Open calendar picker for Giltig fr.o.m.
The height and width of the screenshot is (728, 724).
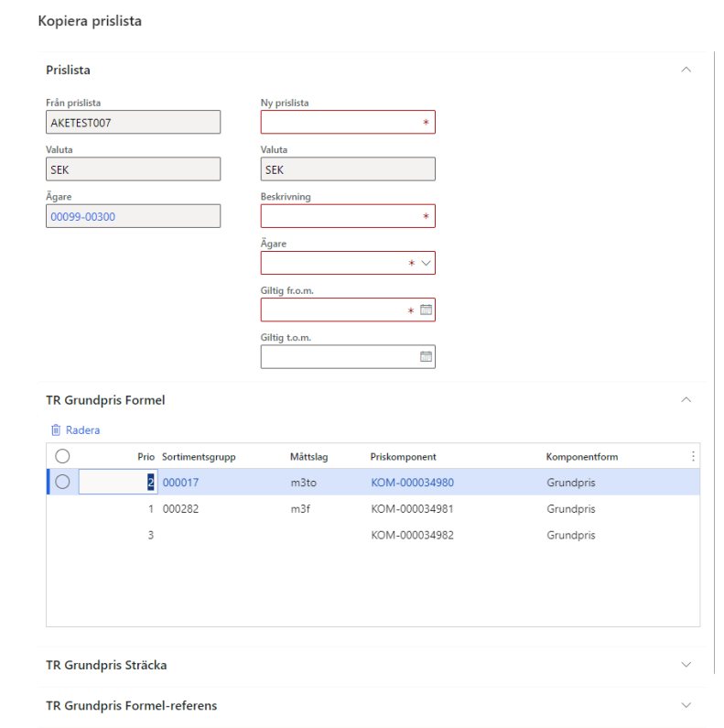click(426, 310)
